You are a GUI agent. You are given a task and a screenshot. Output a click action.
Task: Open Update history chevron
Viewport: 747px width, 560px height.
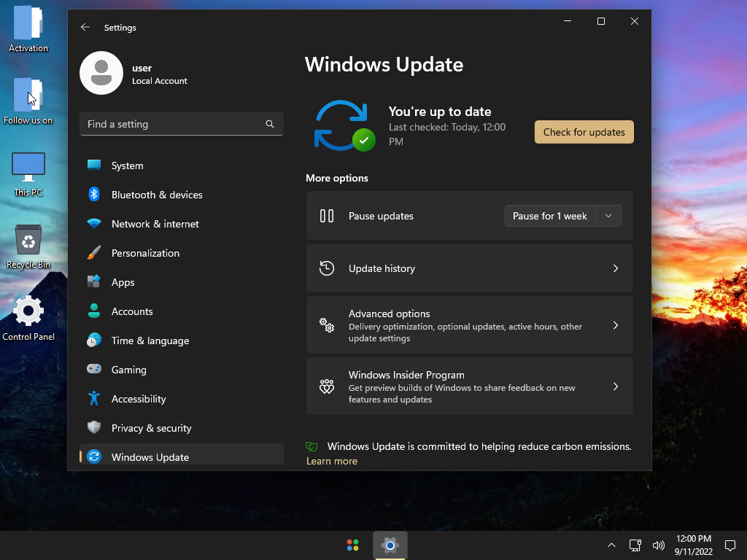(616, 268)
